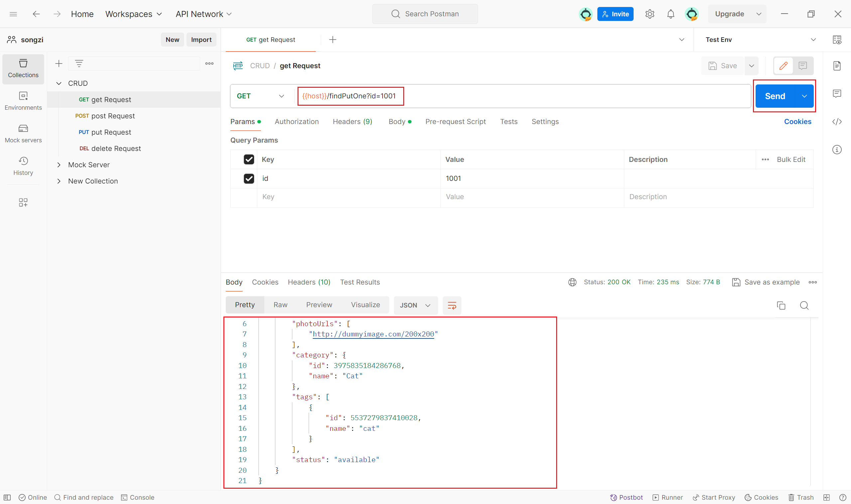The image size is (851, 504).
Task: Open the tabs overflow chevron
Action: pos(681,40)
